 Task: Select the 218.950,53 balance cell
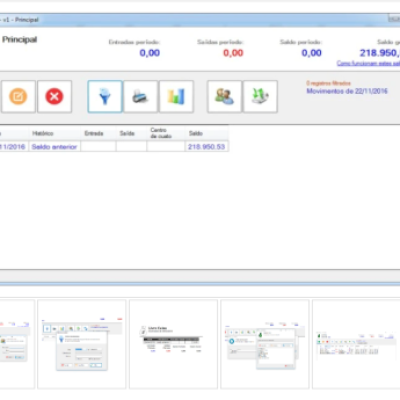pos(207,147)
